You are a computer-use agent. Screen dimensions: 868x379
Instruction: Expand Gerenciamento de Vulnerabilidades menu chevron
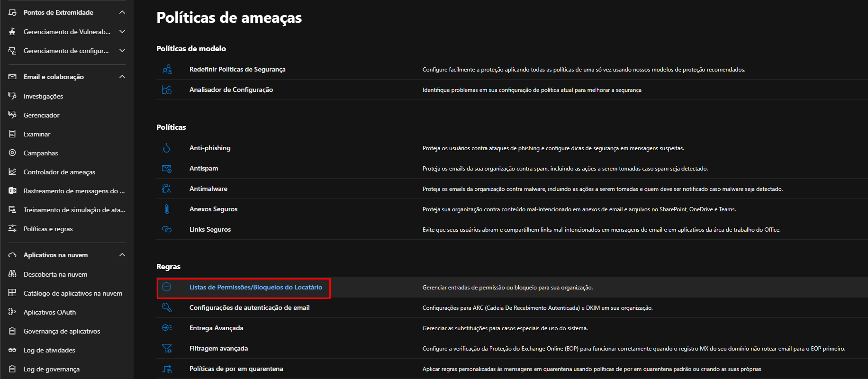pyautogui.click(x=122, y=32)
